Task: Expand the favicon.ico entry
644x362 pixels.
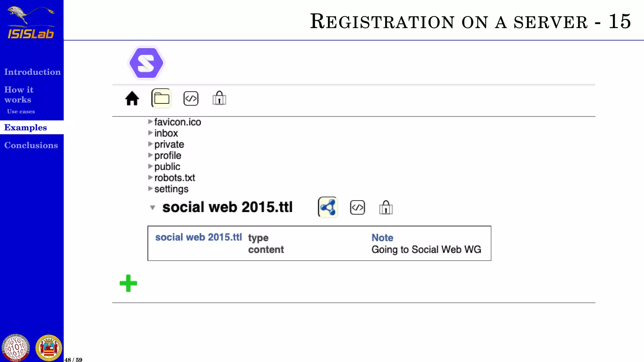Action: click(150, 122)
